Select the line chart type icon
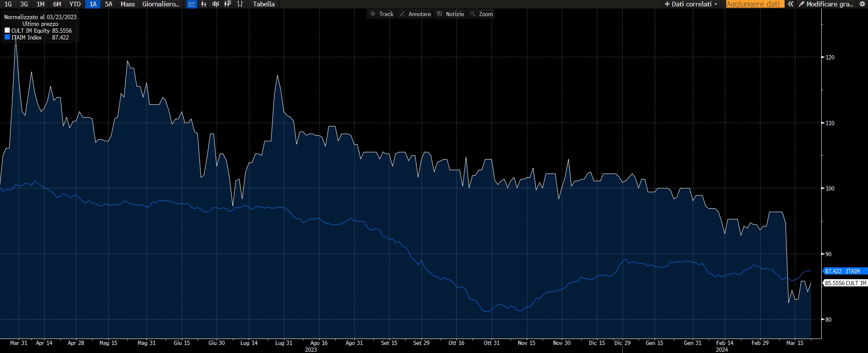 tap(192, 4)
